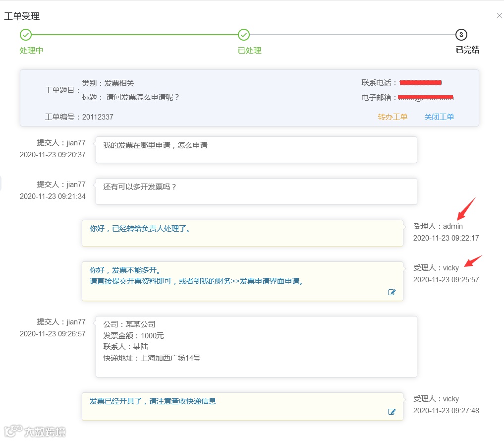Image resolution: width=504 pixels, height=441 pixels.
Task: Click the step 3 已完结 circle
Action: click(x=461, y=35)
